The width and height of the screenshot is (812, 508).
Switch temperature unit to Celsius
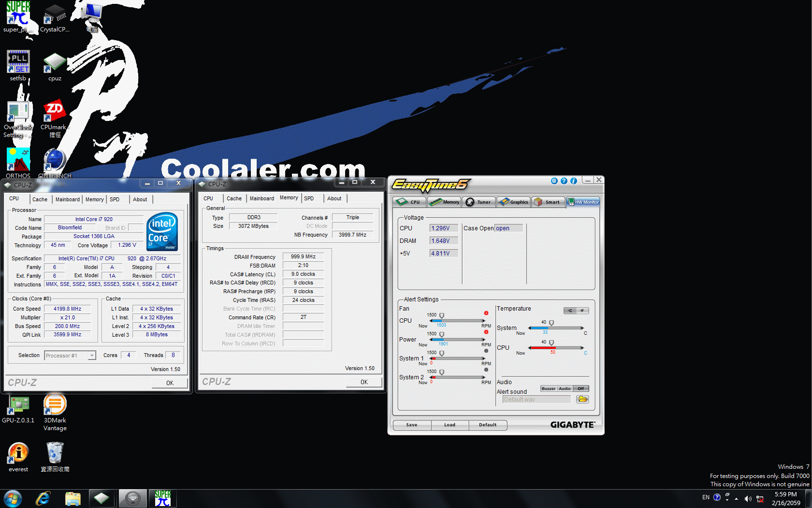(570, 311)
